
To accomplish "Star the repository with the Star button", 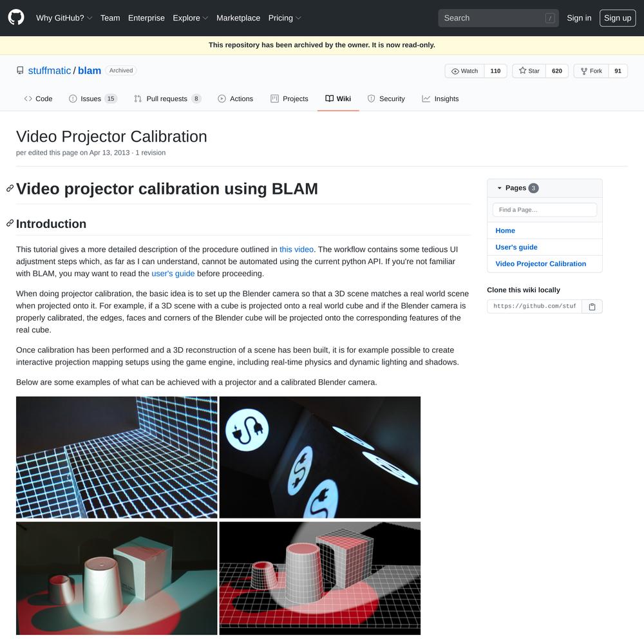I will (529, 71).
